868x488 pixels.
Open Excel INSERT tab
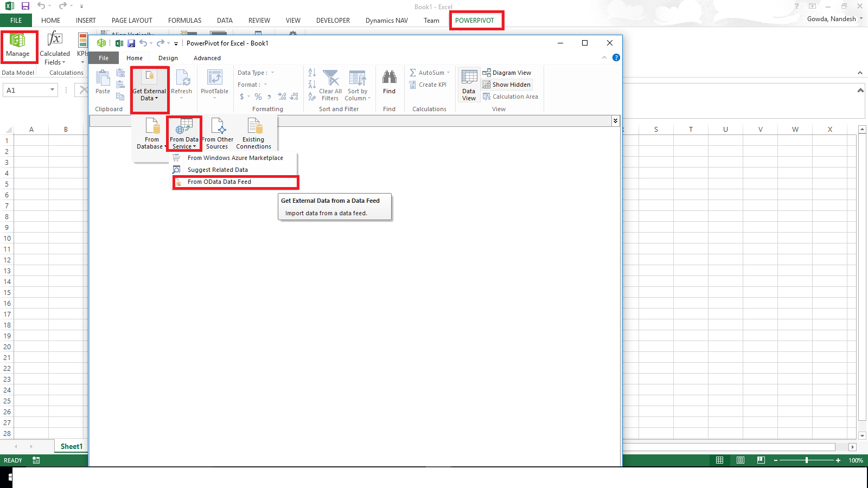click(x=86, y=21)
